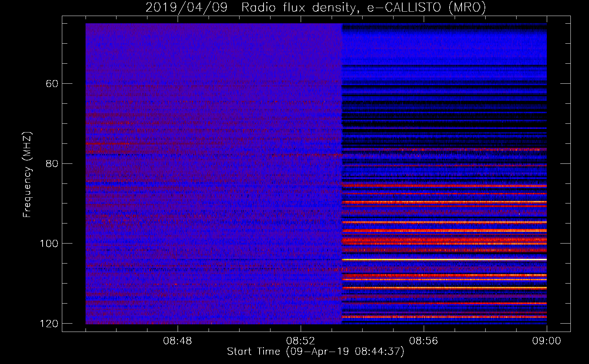Click the '120' frequency tick label
The width and height of the screenshot is (589, 364).
coord(49,324)
